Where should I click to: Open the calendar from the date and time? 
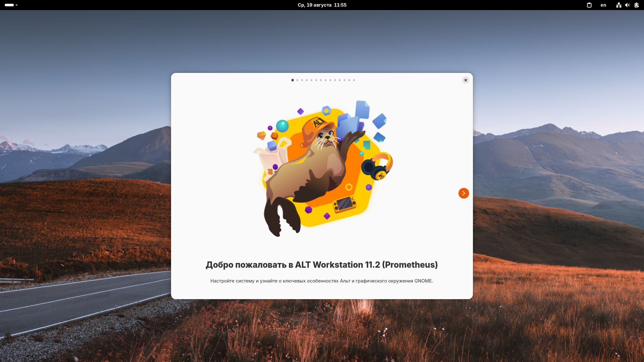[x=322, y=5]
